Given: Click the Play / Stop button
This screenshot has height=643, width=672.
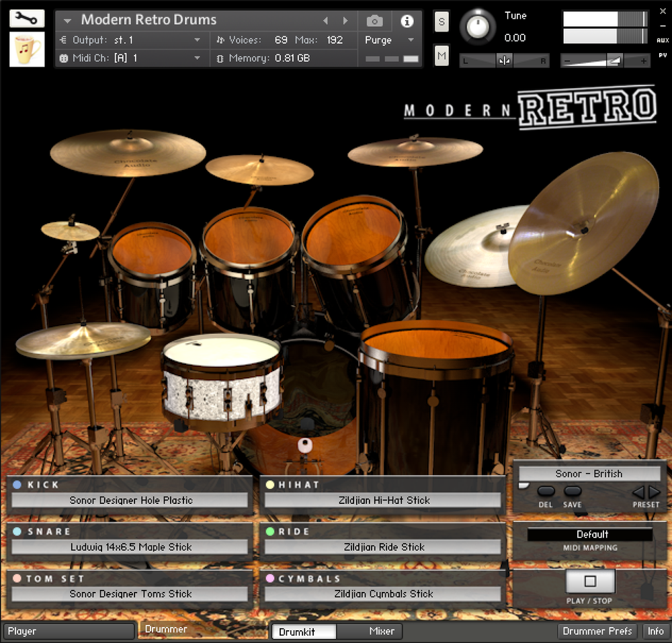Looking at the screenshot, I should click(x=590, y=581).
